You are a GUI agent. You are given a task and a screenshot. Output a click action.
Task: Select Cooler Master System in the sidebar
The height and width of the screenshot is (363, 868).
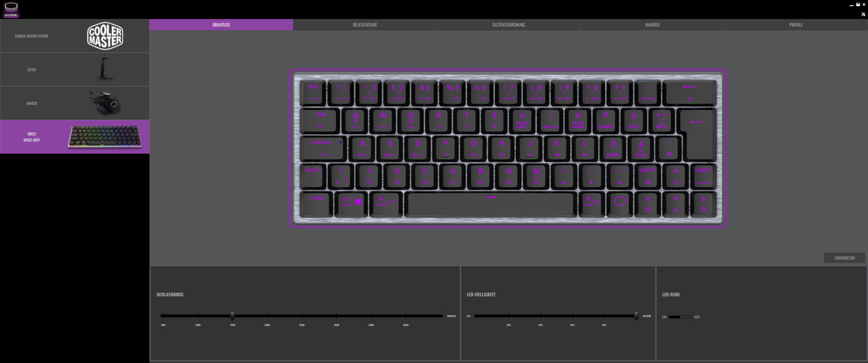pyautogui.click(x=75, y=36)
